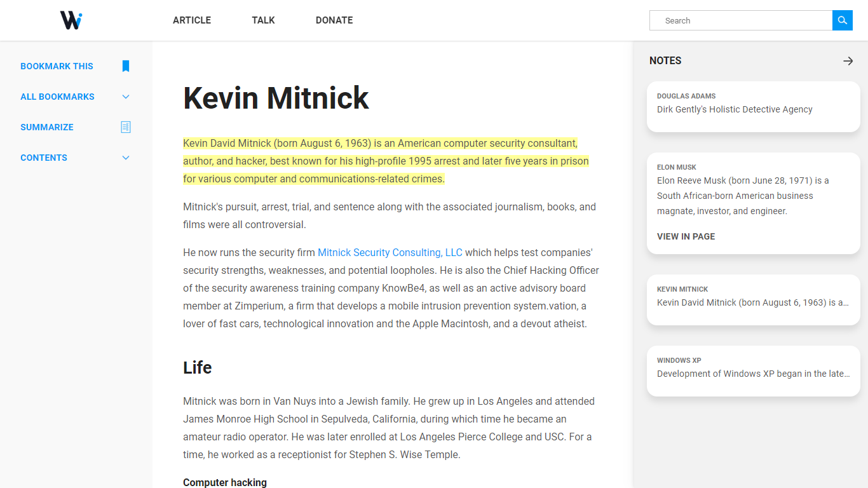Image resolution: width=868 pixels, height=488 pixels.
Task: Expand the Kevin Mitnick note card
Action: click(x=754, y=300)
